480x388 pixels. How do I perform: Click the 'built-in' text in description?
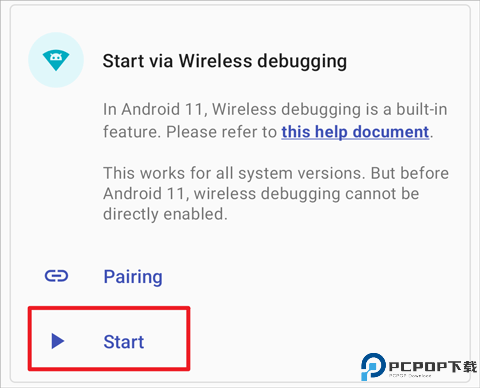tap(422, 109)
